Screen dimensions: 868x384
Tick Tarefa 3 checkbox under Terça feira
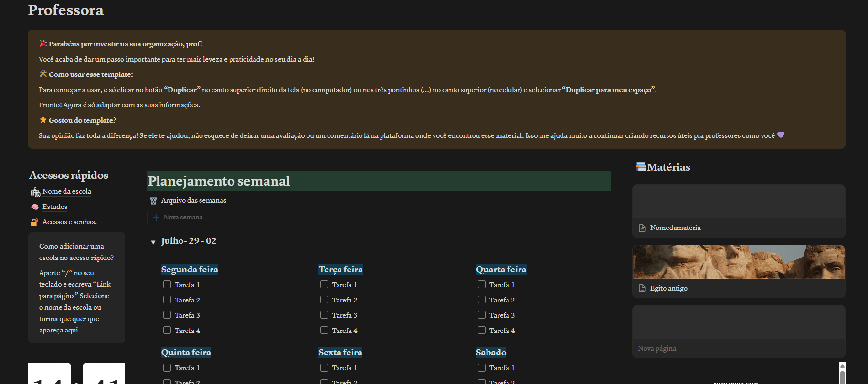coord(324,315)
